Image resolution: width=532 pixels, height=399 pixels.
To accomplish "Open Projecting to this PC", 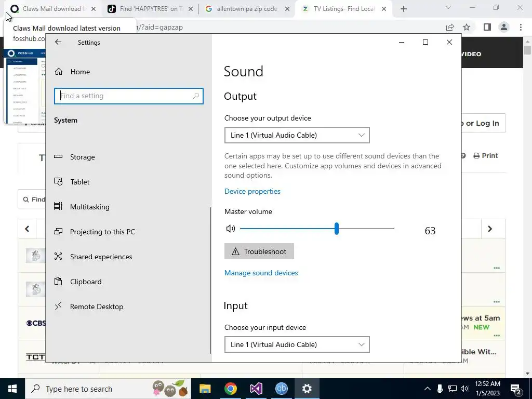I will (95, 232).
